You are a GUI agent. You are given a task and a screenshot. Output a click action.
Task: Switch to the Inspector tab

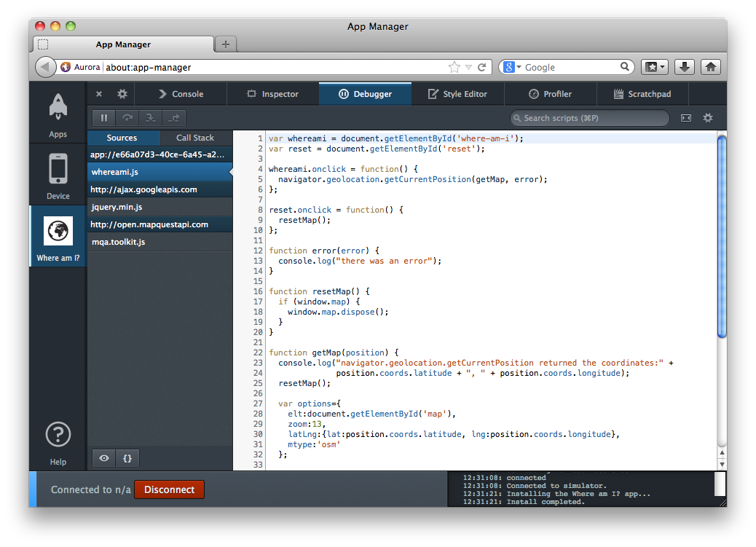tap(273, 94)
